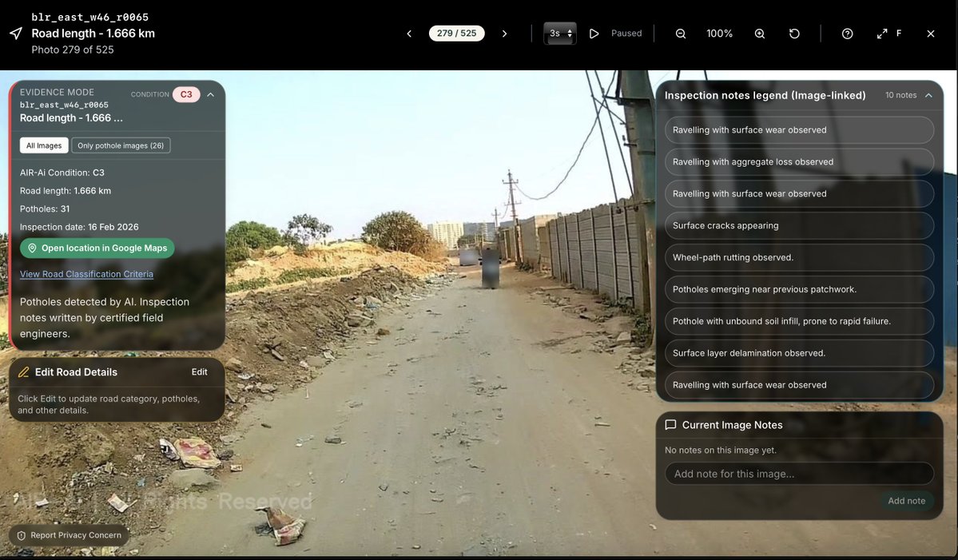
Task: Open location in Google Maps
Action: 97,248
